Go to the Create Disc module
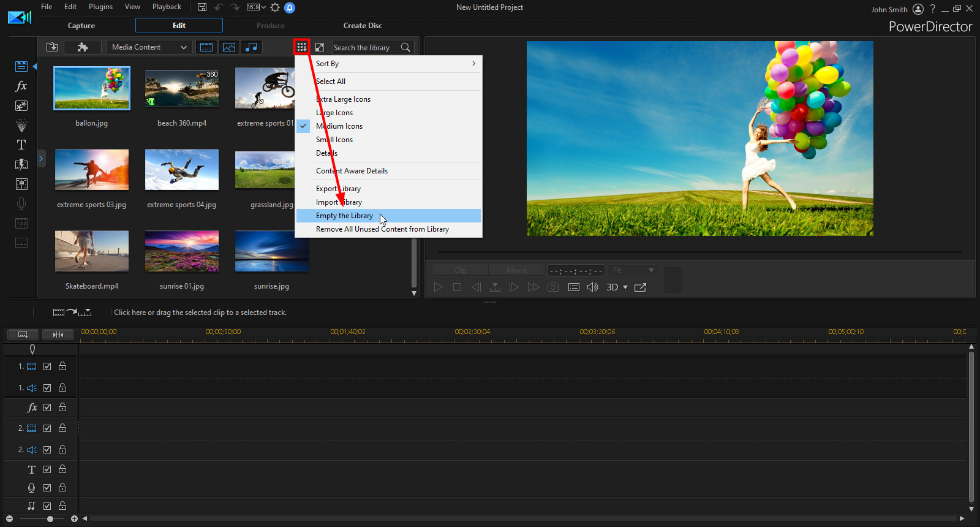This screenshot has width=980, height=527. pyautogui.click(x=363, y=26)
